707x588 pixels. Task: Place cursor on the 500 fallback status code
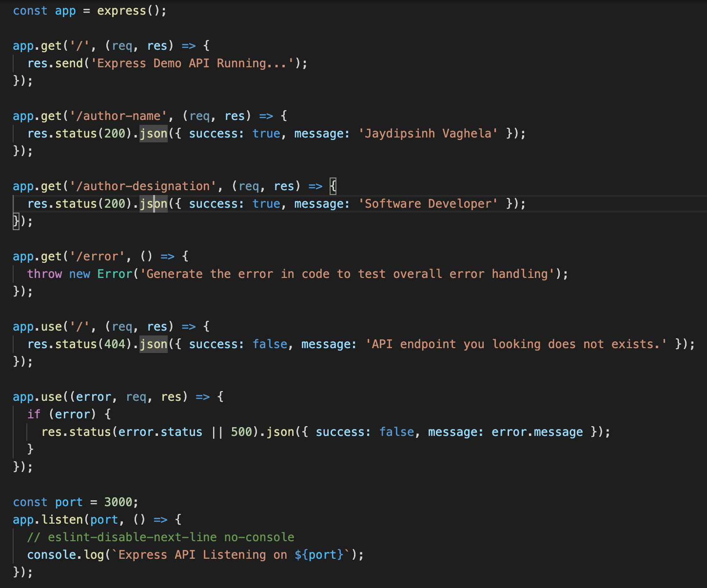coord(242,431)
